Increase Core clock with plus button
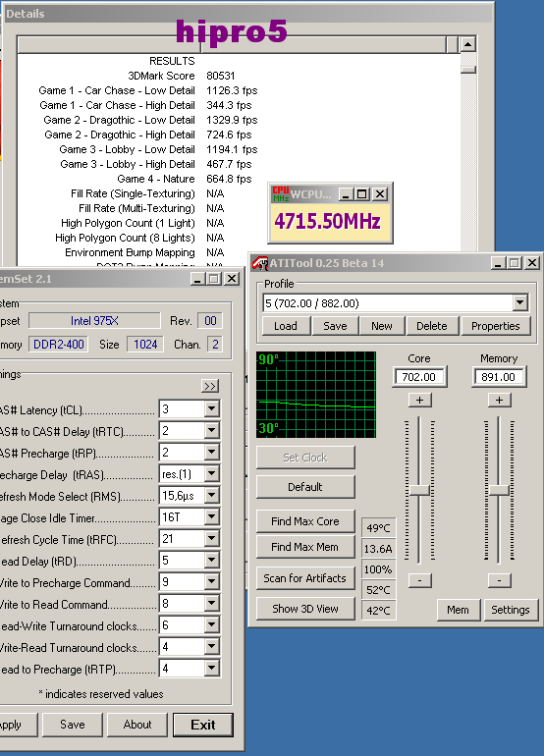The image size is (544, 756). [419, 401]
